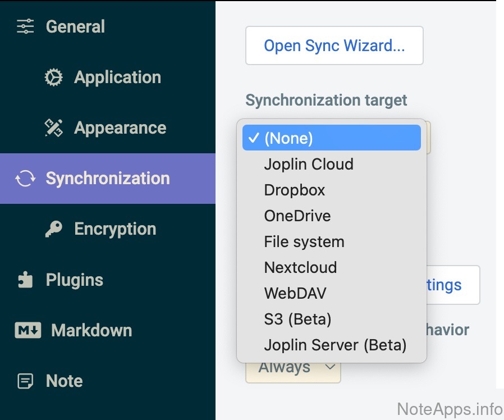
Task: Click the Markdown icon in sidebar
Action: tap(28, 330)
